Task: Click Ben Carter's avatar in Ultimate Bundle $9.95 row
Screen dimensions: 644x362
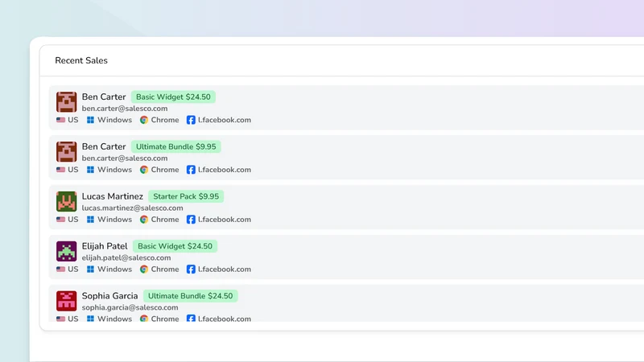Action: (67, 152)
